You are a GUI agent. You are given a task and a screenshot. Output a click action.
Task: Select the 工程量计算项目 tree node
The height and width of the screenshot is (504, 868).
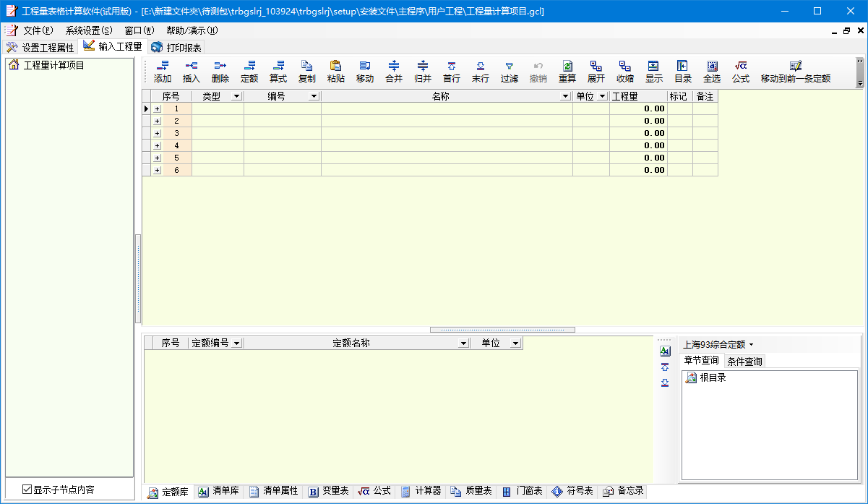pos(53,65)
